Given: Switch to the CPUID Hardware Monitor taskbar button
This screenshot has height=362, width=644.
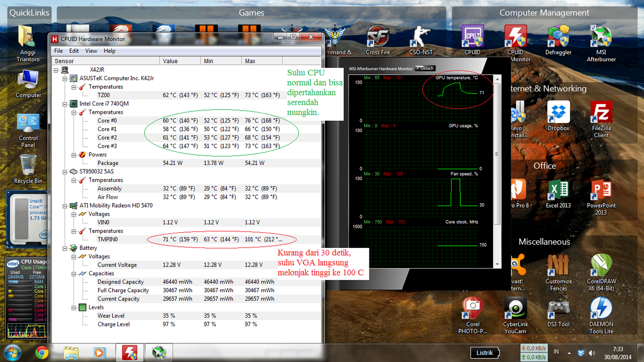Looking at the screenshot, I should point(129,352).
